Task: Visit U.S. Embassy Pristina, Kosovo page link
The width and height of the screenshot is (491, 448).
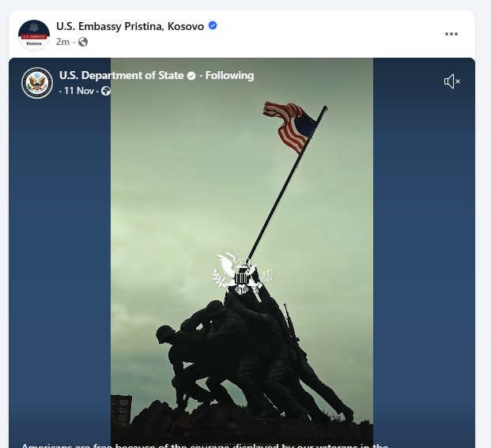Action: click(x=130, y=26)
